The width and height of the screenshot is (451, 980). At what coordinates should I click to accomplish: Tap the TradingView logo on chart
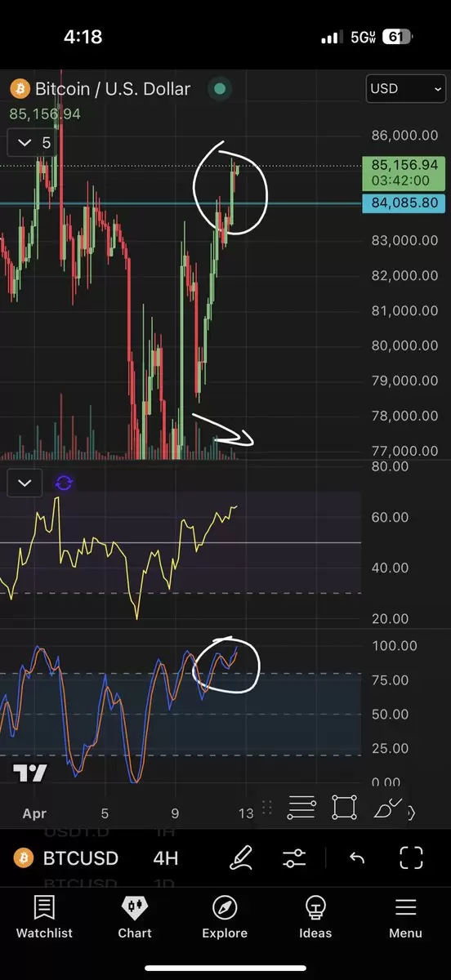(29, 772)
